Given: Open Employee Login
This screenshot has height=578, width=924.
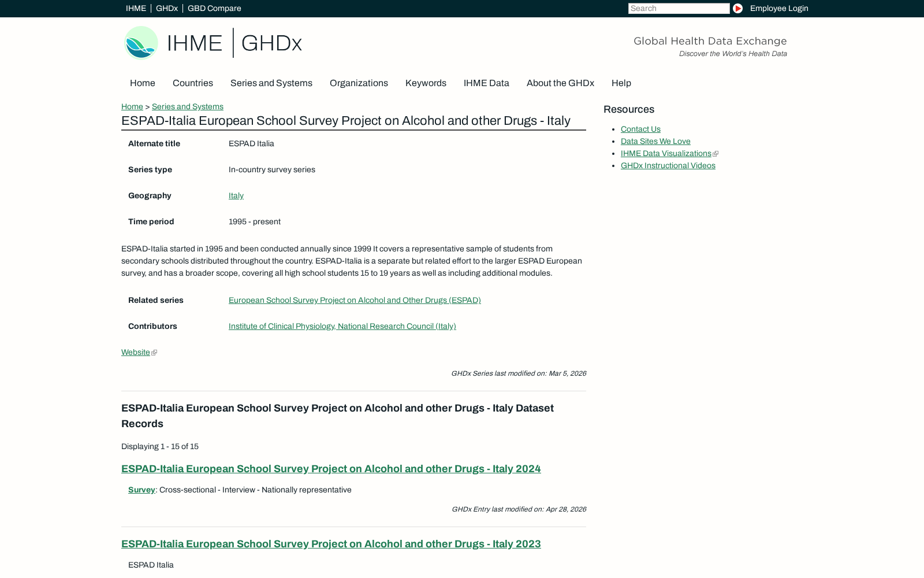Looking at the screenshot, I should pyautogui.click(x=779, y=8).
